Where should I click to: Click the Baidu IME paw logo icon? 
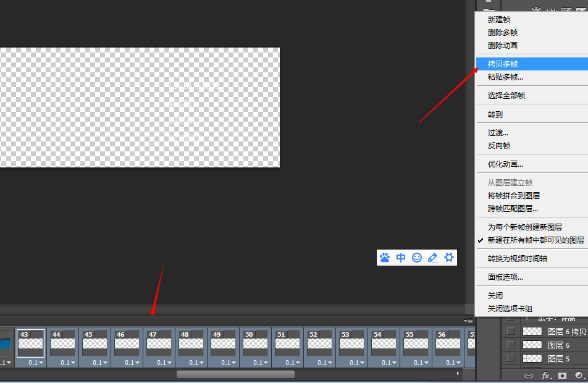pyautogui.click(x=385, y=258)
